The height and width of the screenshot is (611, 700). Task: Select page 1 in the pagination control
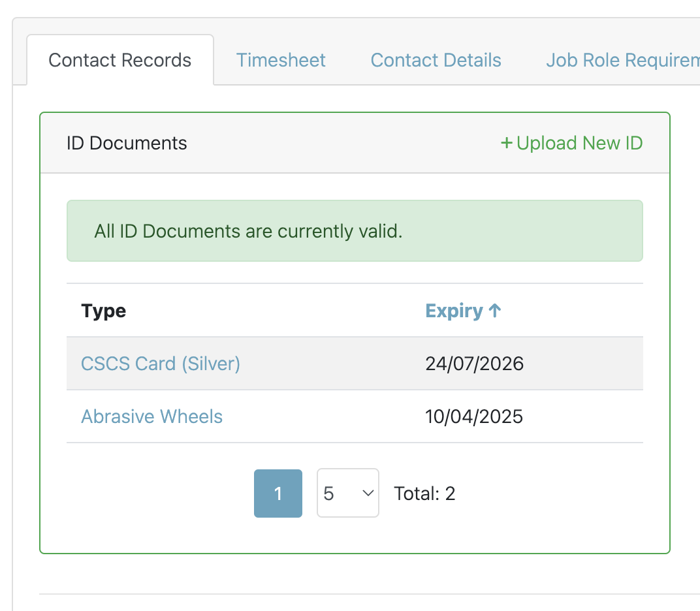coord(278,493)
